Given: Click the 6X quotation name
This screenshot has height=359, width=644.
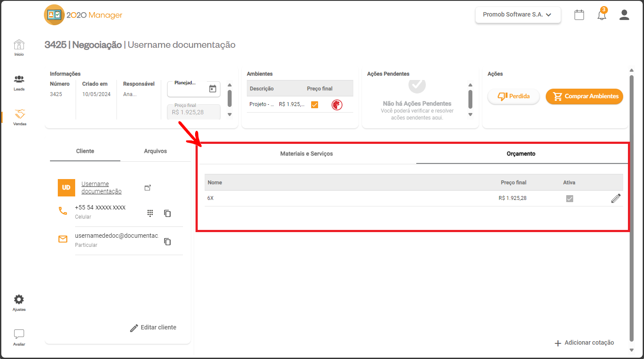Looking at the screenshot, I should [x=210, y=198].
